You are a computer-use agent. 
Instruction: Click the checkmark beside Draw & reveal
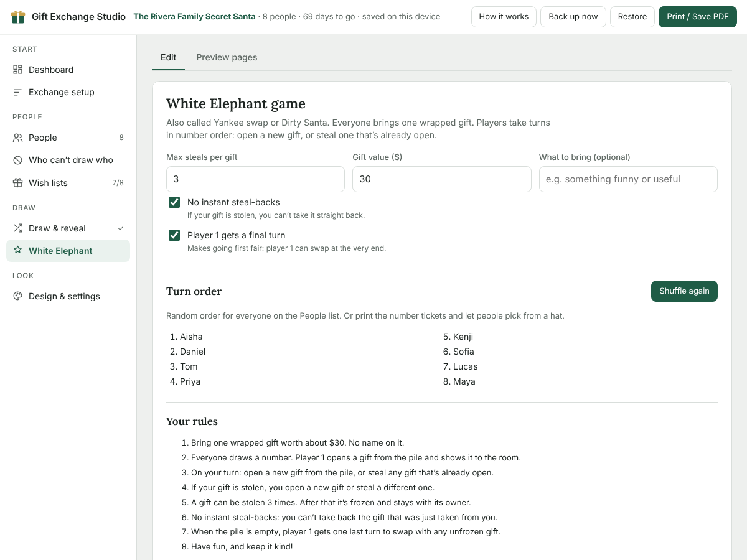click(121, 228)
